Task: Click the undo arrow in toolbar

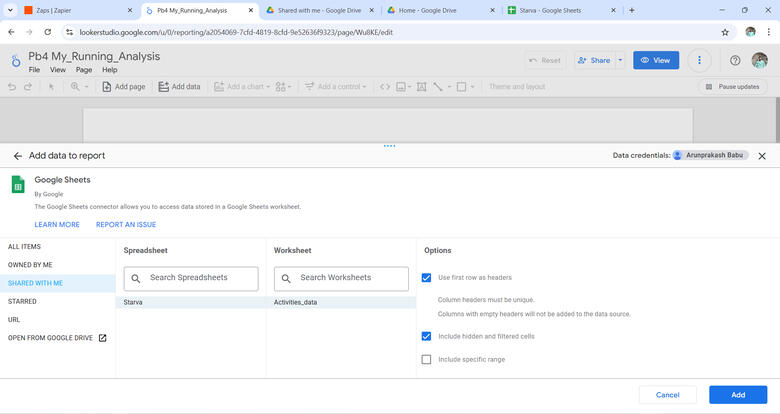Action: click(12, 87)
